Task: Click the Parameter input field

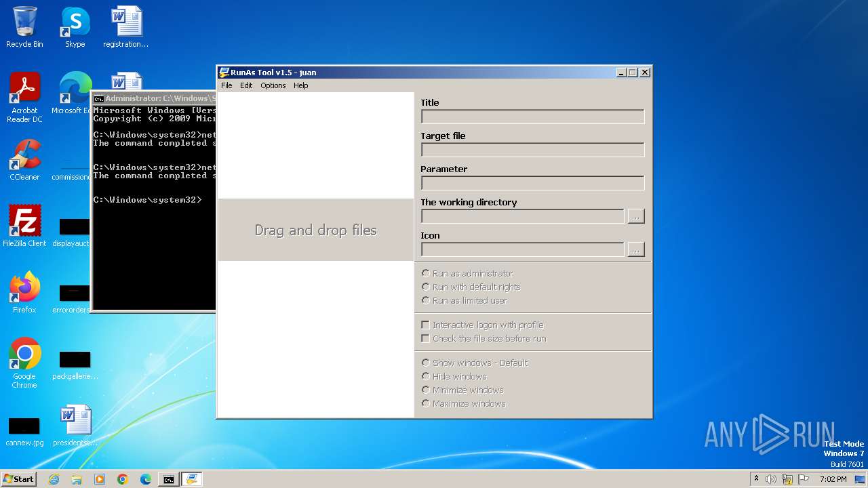Action: point(532,183)
